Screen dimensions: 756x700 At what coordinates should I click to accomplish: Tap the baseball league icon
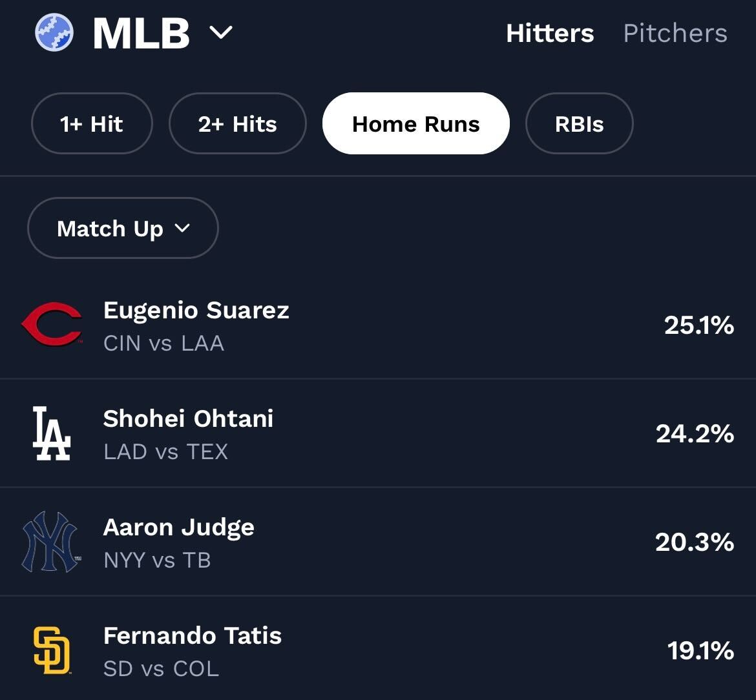54,33
